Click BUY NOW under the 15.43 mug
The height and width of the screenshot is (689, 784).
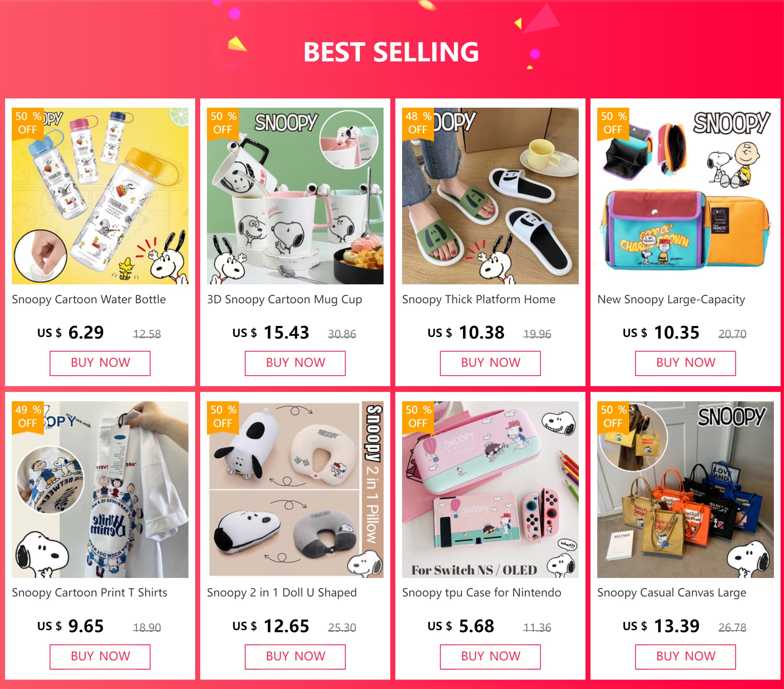[x=295, y=363]
